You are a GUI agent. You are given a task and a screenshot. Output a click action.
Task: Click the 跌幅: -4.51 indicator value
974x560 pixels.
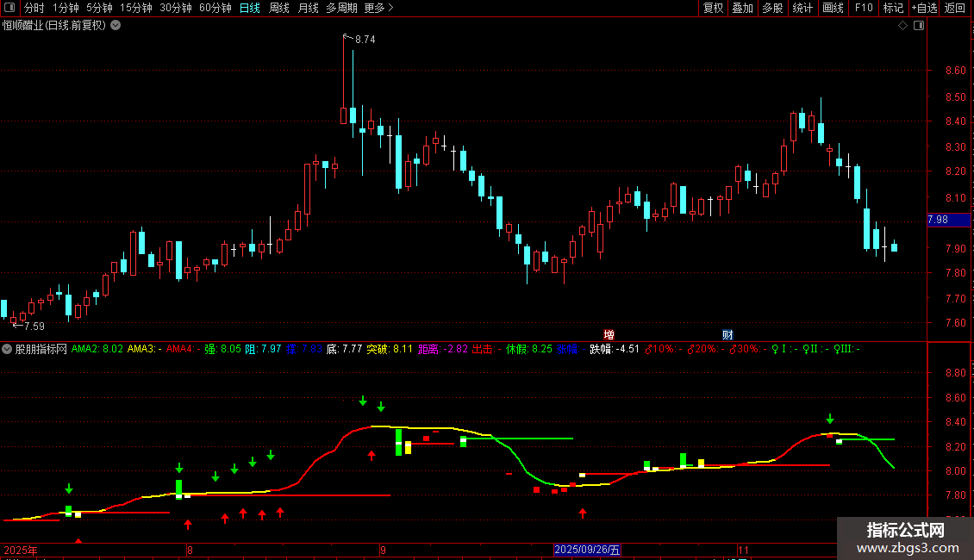point(615,349)
